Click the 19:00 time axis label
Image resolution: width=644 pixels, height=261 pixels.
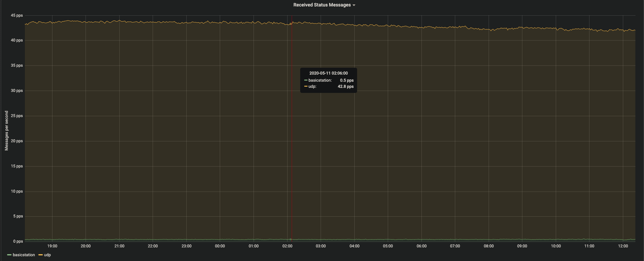pyautogui.click(x=52, y=246)
